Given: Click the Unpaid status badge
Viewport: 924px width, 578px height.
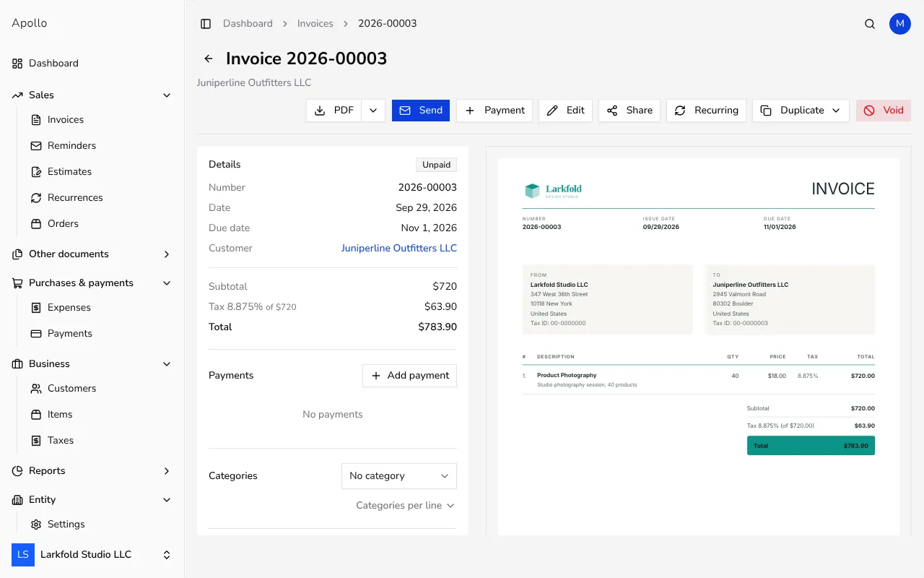Looking at the screenshot, I should coord(436,165).
